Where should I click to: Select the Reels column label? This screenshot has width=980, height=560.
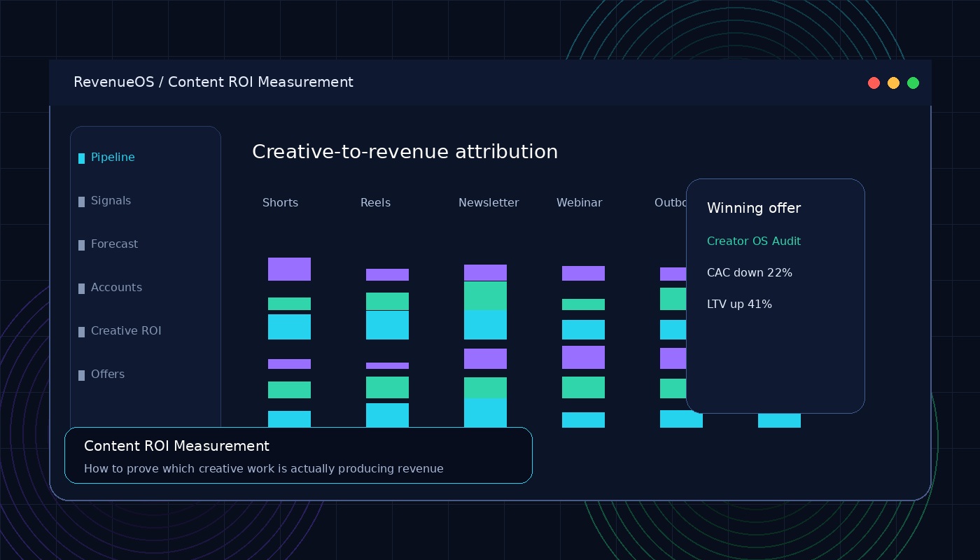point(375,202)
